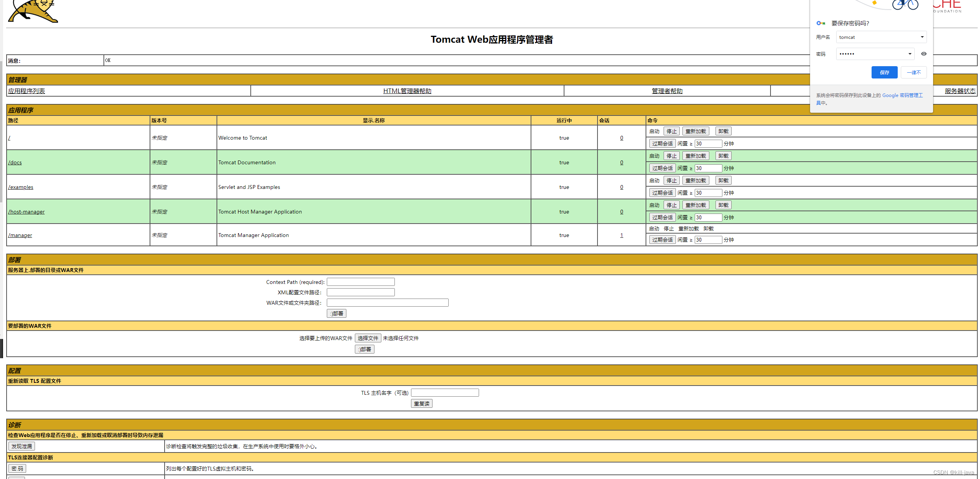Click the blue 保存 save password button
The height and width of the screenshot is (479, 980).
884,72
